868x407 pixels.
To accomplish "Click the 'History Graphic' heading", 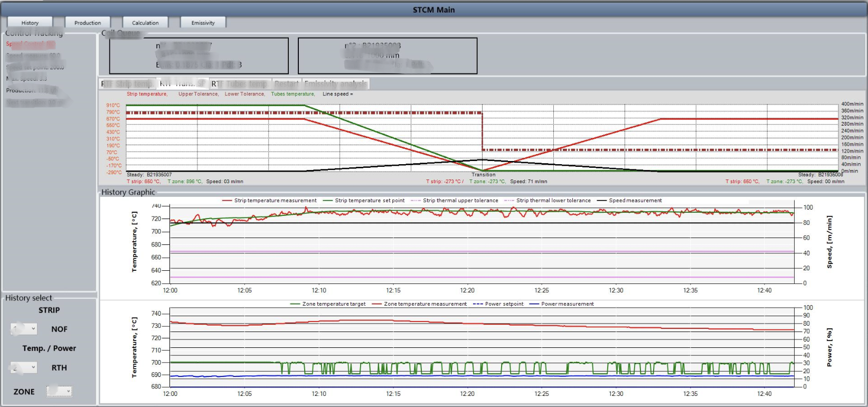I will 128,192.
